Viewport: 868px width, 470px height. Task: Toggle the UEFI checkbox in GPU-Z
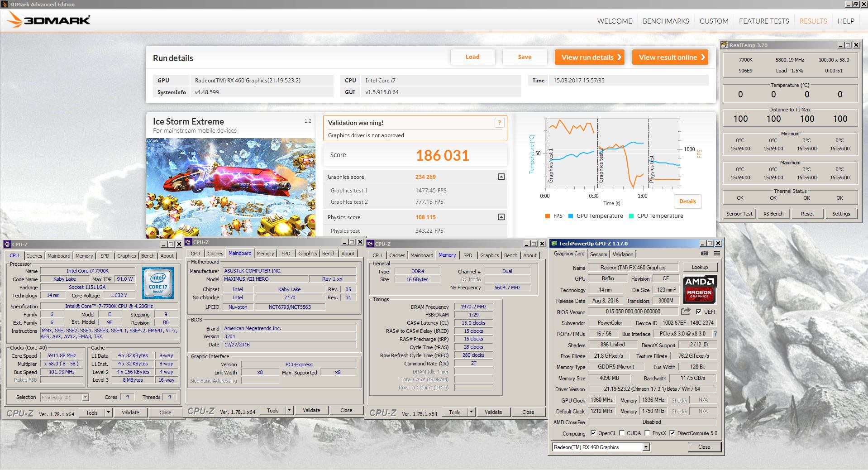pyautogui.click(x=699, y=312)
